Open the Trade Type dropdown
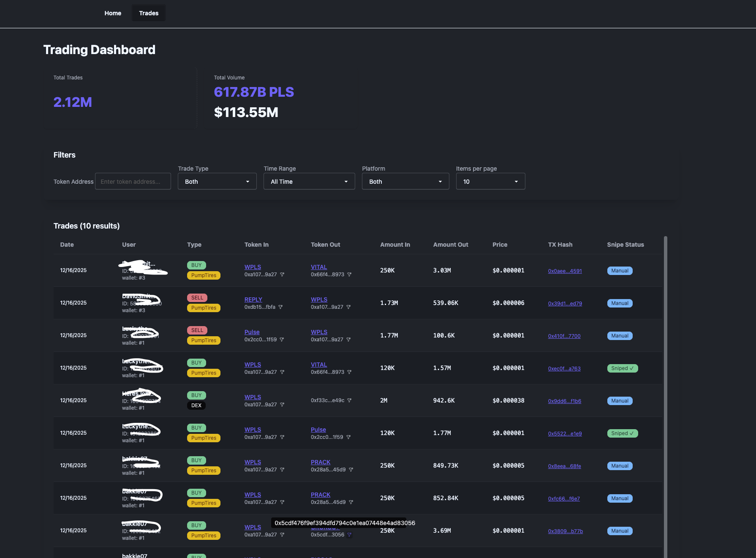This screenshot has width=756, height=558. (x=217, y=182)
